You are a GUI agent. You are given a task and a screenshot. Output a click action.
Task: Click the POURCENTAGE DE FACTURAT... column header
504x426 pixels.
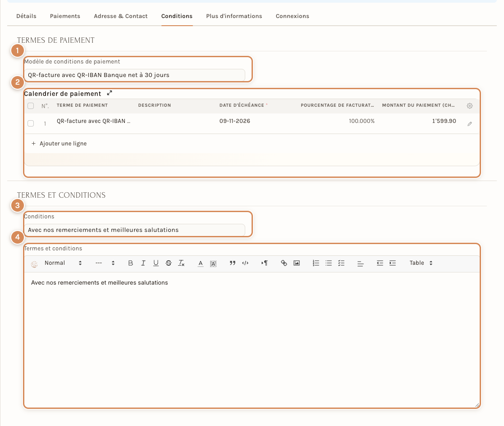[337, 105]
